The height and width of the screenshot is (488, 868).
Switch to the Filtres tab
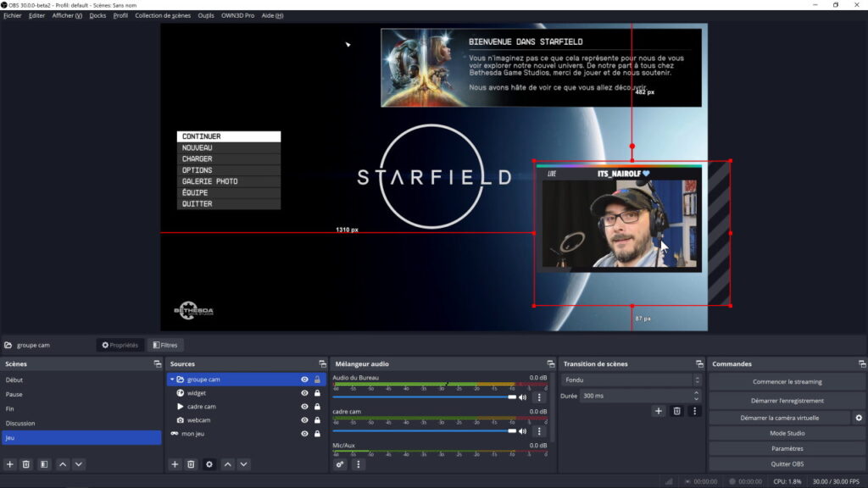[165, 345]
